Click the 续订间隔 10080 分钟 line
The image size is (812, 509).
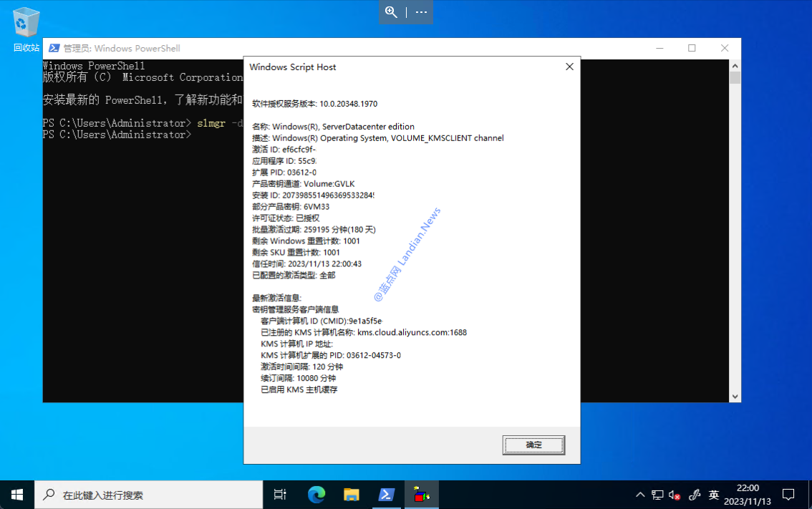click(298, 377)
